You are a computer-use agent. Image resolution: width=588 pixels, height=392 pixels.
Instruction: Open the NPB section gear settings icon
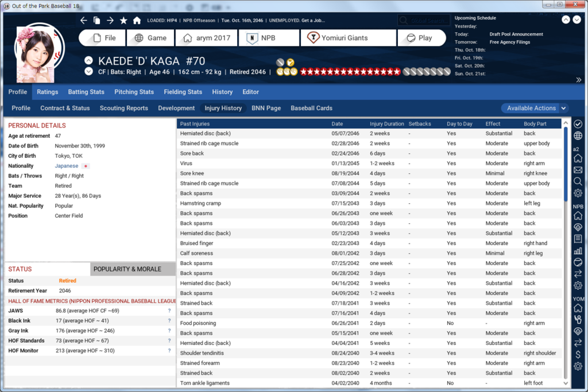coord(578,285)
